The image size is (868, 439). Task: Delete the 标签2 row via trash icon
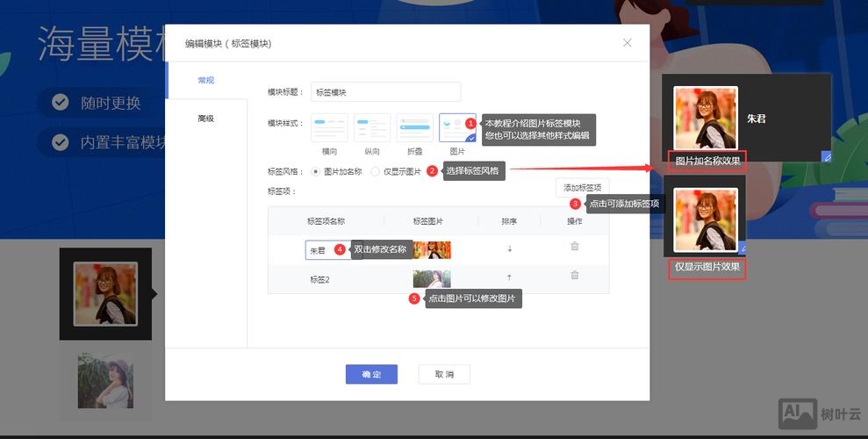pos(575,275)
